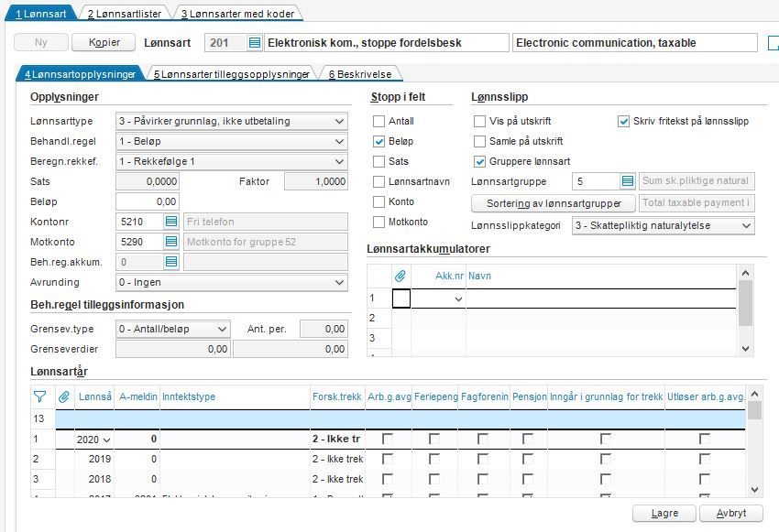
Task: Click the Lagre button
Action: coord(664,513)
